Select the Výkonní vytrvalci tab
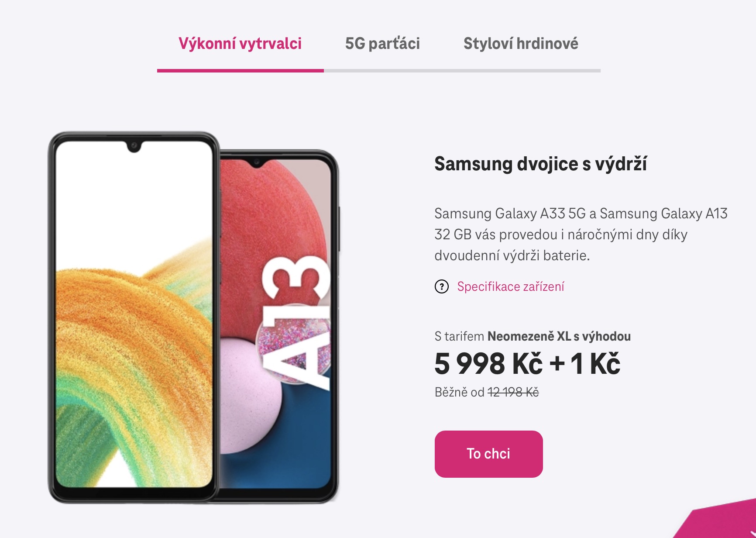 [x=240, y=44]
